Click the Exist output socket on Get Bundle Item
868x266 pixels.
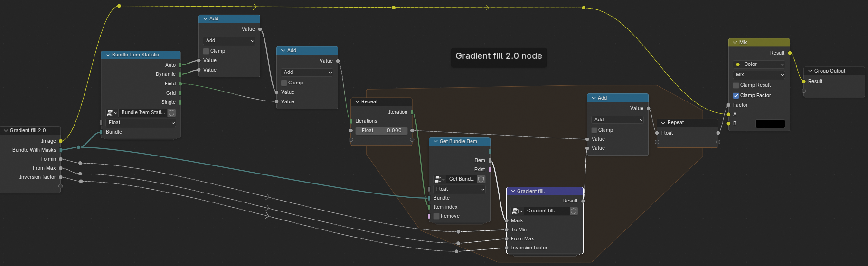click(490, 169)
